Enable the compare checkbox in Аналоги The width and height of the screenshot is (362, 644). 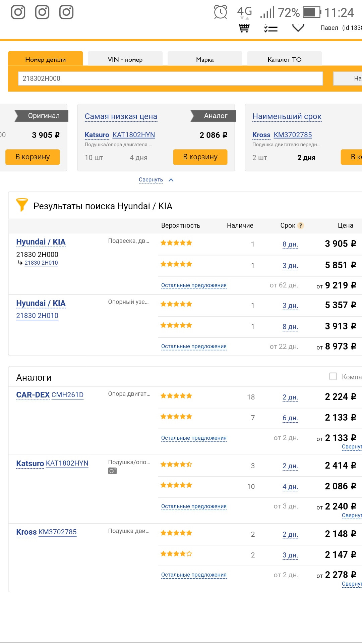point(333,376)
